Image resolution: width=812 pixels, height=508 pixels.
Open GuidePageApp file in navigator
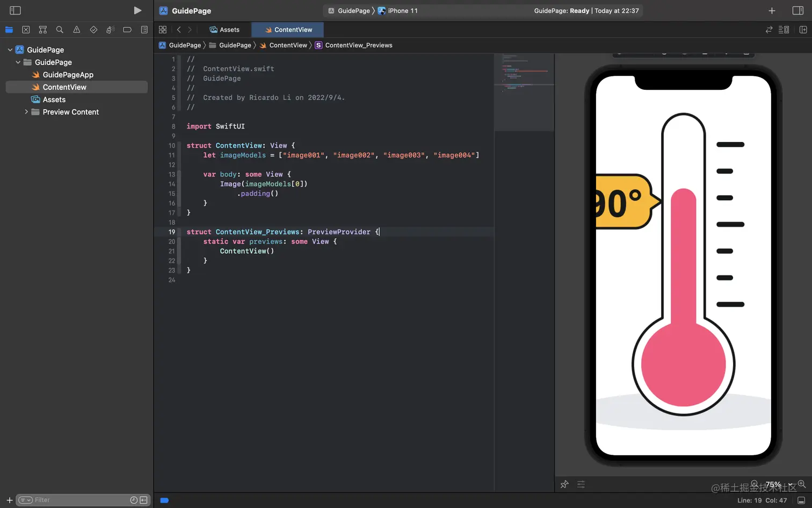click(x=68, y=75)
